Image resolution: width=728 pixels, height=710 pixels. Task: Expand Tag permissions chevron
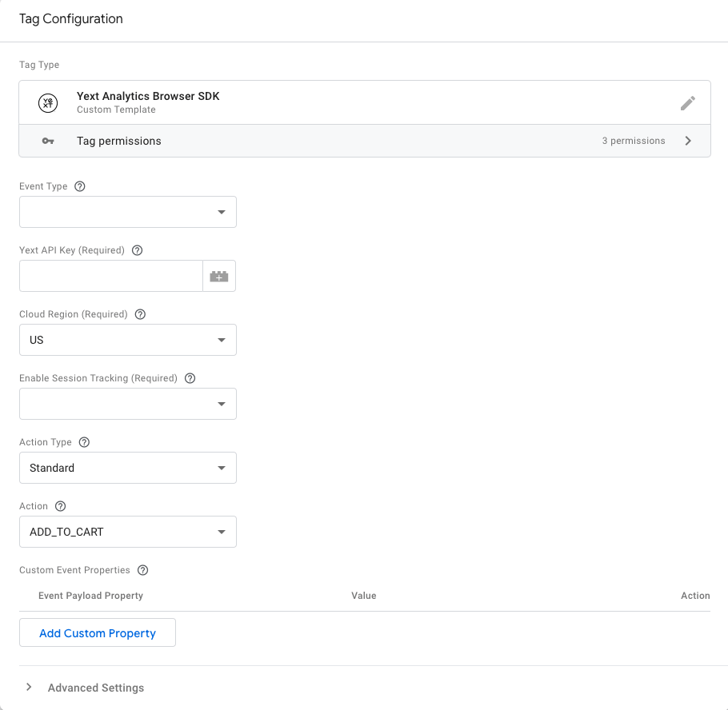(688, 141)
